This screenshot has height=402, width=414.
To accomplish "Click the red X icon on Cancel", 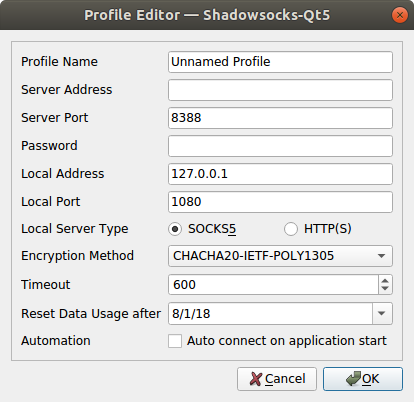I will tap(256, 379).
